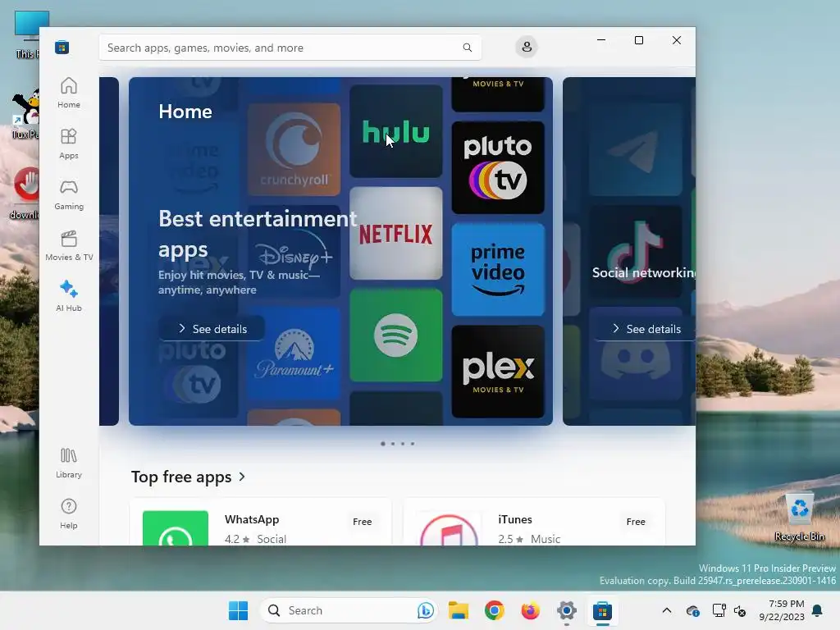
Task: Click the Free button for iTunes
Action: 636,522
